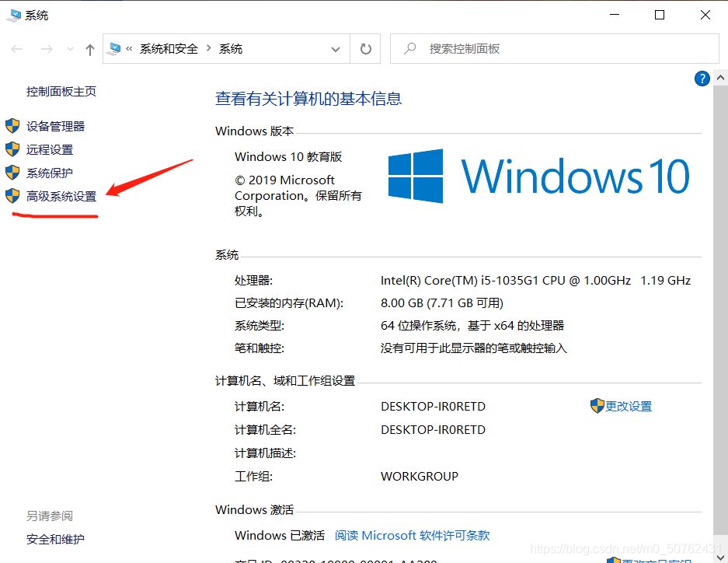The width and height of the screenshot is (728, 563).
Task: Click the search magnifier icon
Action: pyautogui.click(x=409, y=48)
